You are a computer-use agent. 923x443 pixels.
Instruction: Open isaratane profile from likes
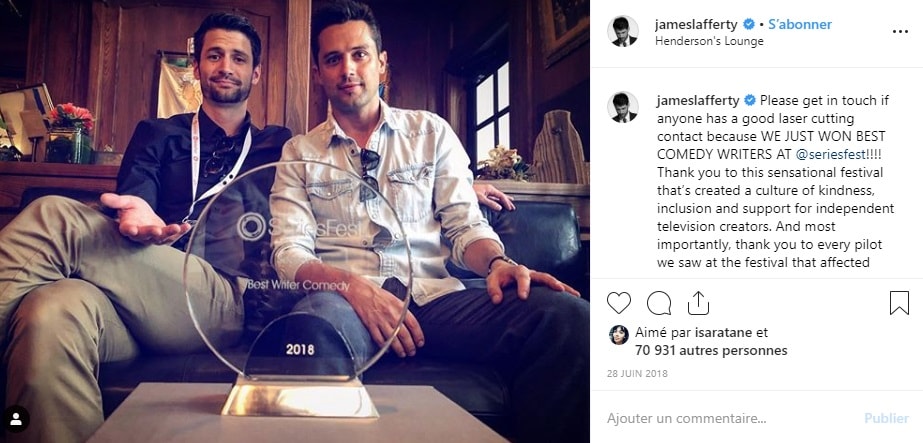[x=723, y=332]
